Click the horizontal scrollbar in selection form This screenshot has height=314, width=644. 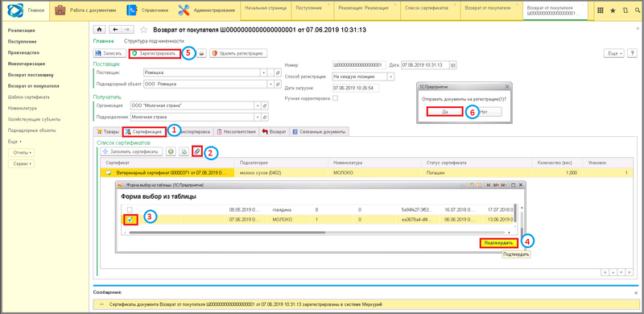pos(228,233)
